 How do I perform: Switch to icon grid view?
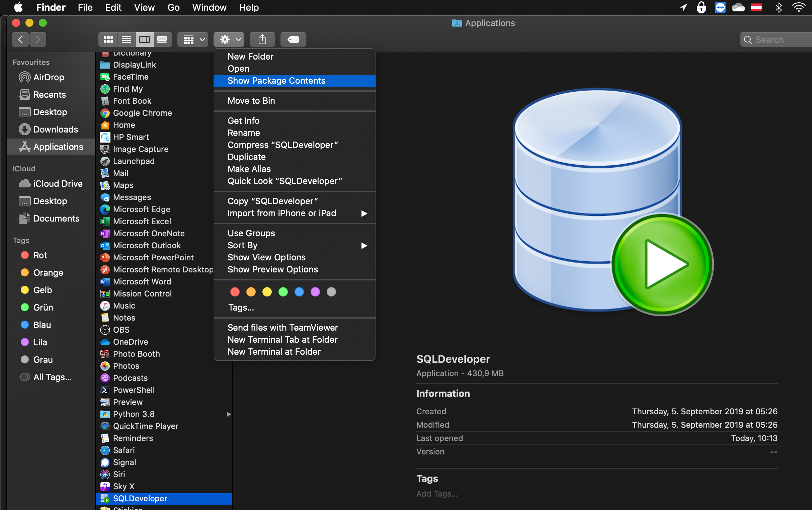click(x=108, y=39)
